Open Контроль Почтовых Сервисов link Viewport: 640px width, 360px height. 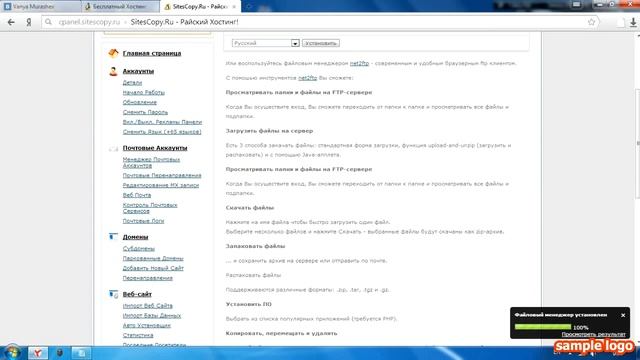coord(150,208)
